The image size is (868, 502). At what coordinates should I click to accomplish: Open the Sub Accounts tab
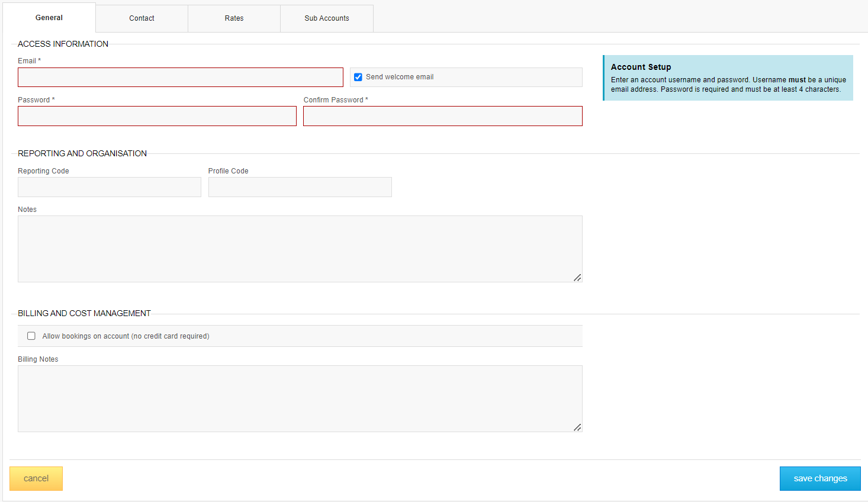[x=327, y=18]
